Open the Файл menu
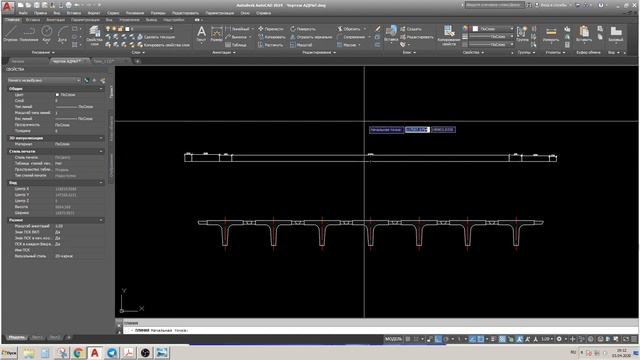The width and height of the screenshot is (640, 360). (23, 13)
